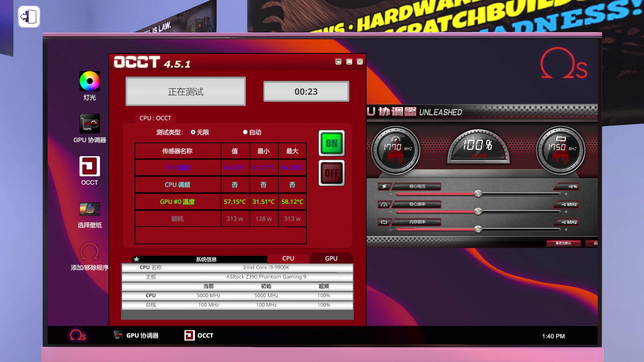This screenshot has width=644, height=362.
Task: Click the 最大 column header
Action: coord(292,151)
